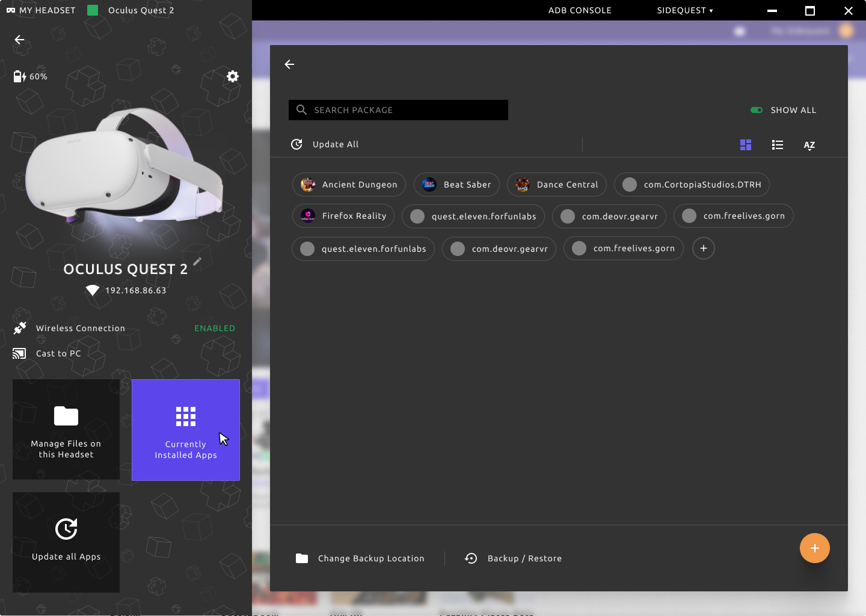The width and height of the screenshot is (866, 616).
Task: Select the Beat Saber app chip
Action: [456, 184]
